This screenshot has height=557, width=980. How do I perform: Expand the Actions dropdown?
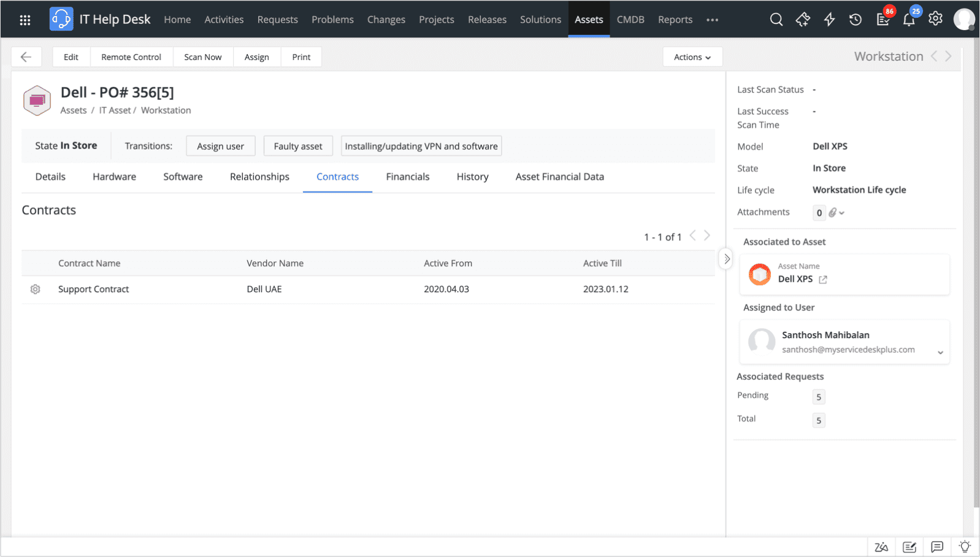[692, 57]
